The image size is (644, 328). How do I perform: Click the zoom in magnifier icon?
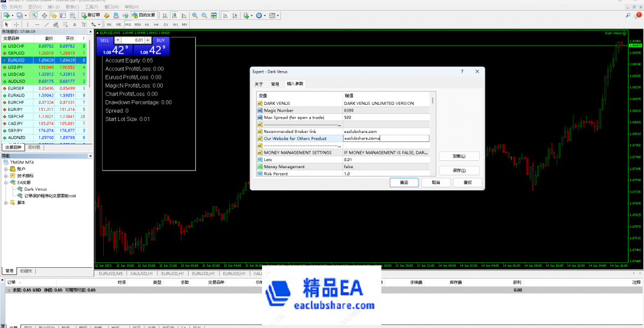pos(195,15)
